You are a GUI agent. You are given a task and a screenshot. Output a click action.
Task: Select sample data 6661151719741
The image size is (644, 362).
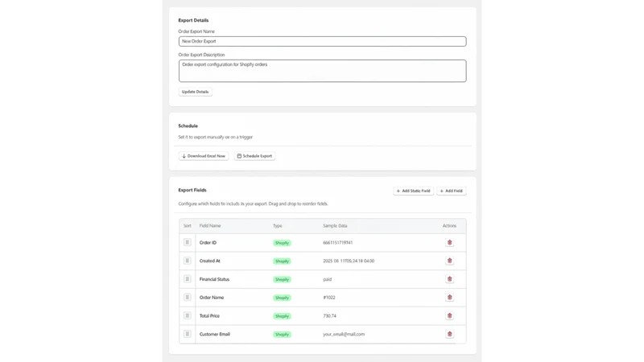(337, 243)
